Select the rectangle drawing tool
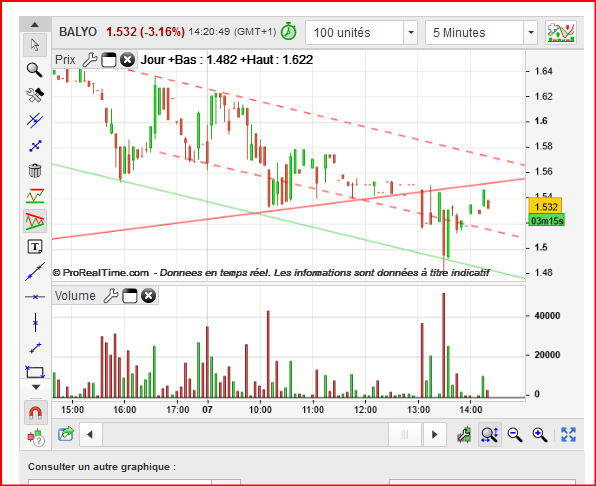Screen dimensions: 596x486 point(35,372)
